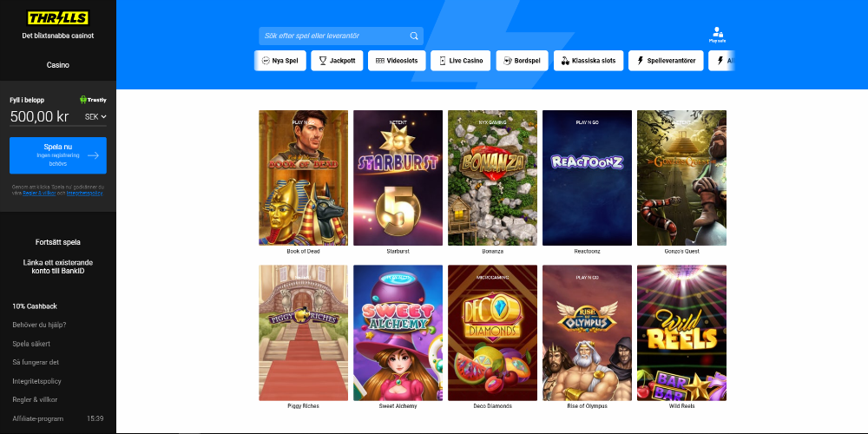Viewport: 868px width, 434px height.
Task: Click the search magnifier icon
Action: 413,36
